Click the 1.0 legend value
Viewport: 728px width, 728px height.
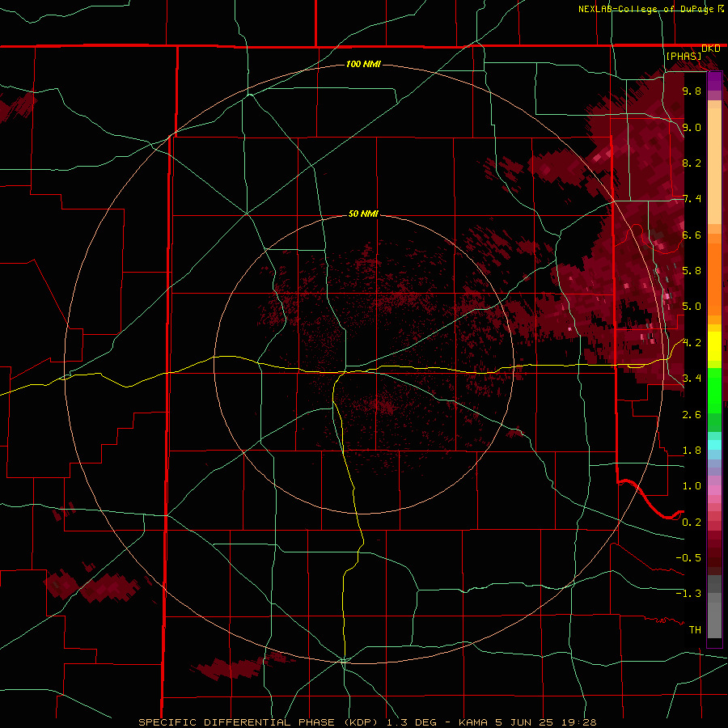(692, 485)
